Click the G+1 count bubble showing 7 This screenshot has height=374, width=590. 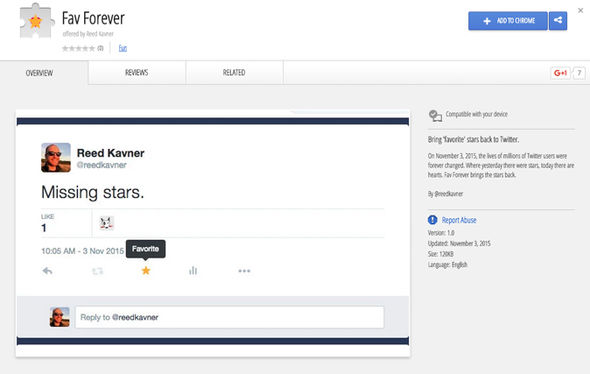click(579, 73)
